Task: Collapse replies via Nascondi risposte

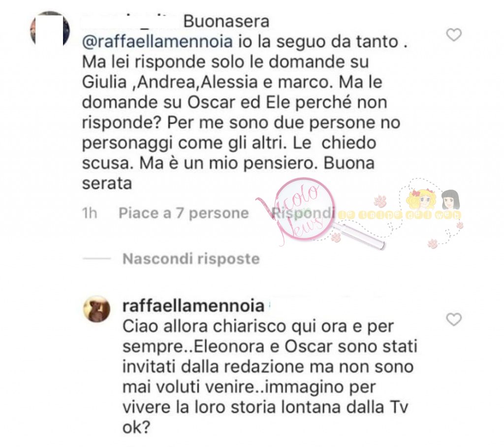Action: tap(191, 258)
